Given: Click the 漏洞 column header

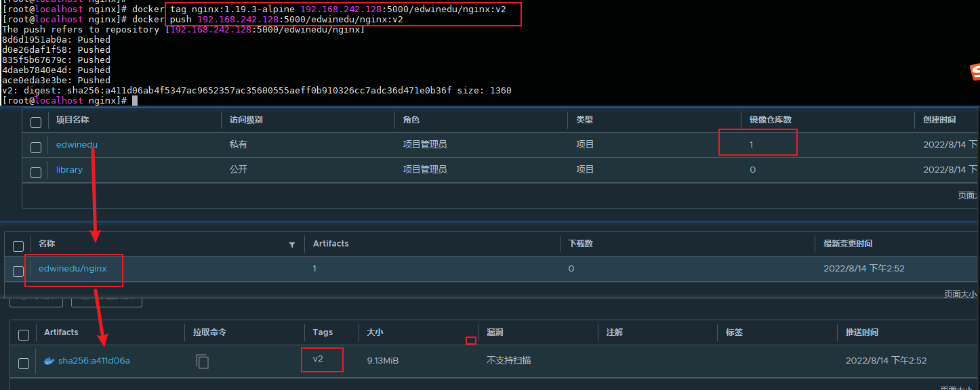Looking at the screenshot, I should pos(495,332).
